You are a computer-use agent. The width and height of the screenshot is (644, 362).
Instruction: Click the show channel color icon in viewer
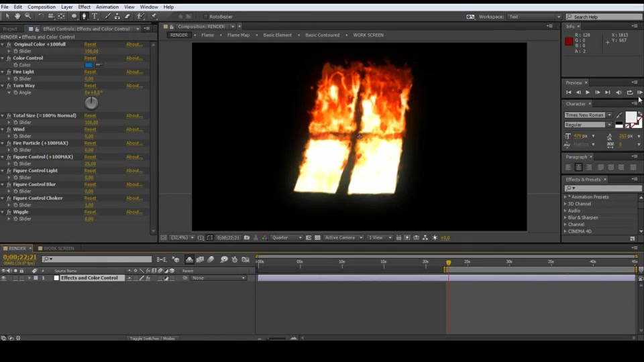264,237
